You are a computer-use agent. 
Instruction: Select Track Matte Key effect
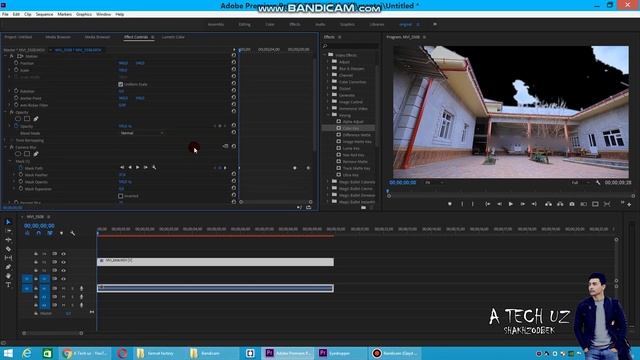[x=356, y=168]
